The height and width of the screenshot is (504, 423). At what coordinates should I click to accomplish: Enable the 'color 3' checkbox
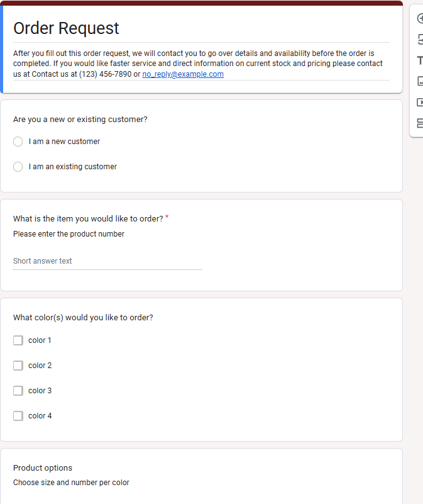(x=18, y=391)
